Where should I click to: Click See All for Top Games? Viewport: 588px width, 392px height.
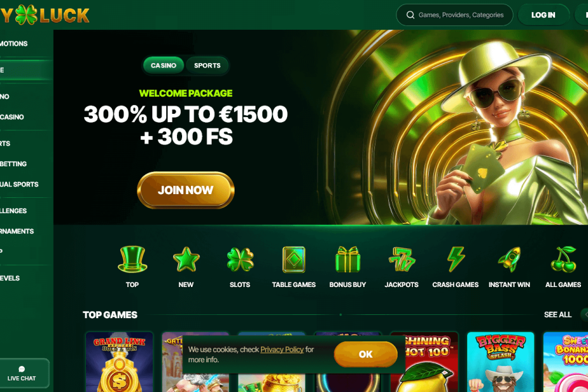[558, 315]
